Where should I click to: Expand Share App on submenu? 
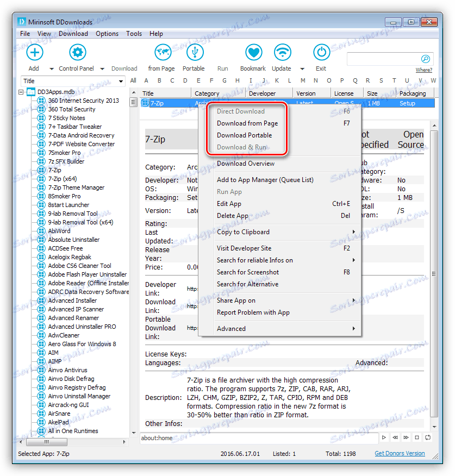[x=354, y=300]
